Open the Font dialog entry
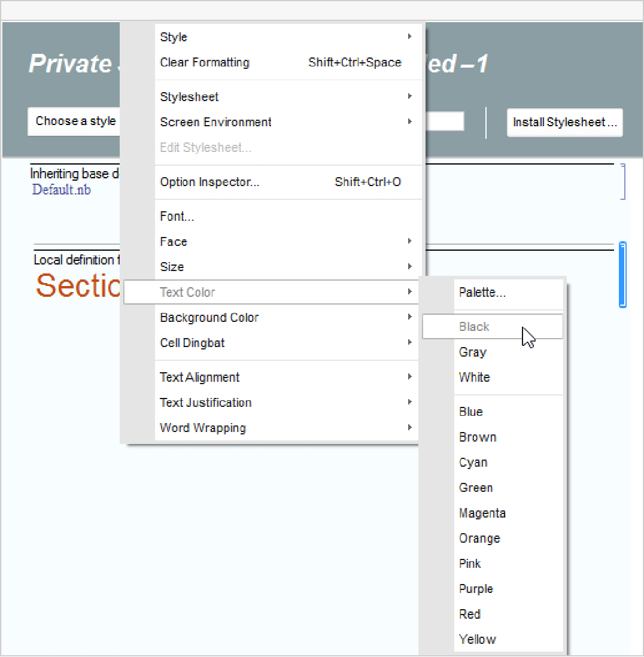Viewport: 644px width, 657px height. 177,217
